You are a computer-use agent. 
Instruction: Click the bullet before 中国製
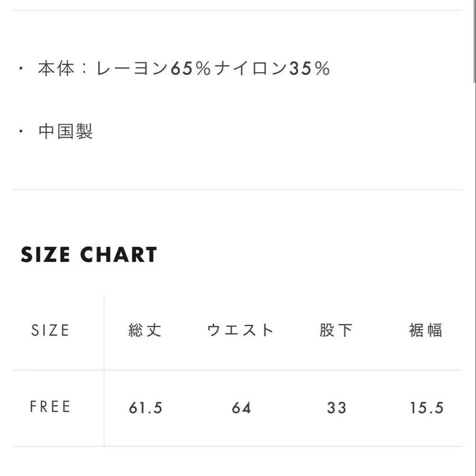point(21,132)
